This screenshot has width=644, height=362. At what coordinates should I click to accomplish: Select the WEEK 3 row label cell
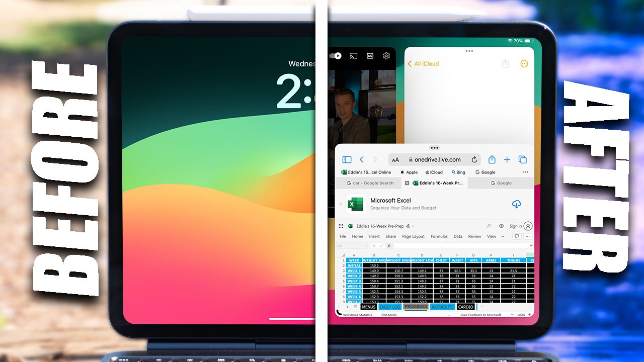(354, 281)
